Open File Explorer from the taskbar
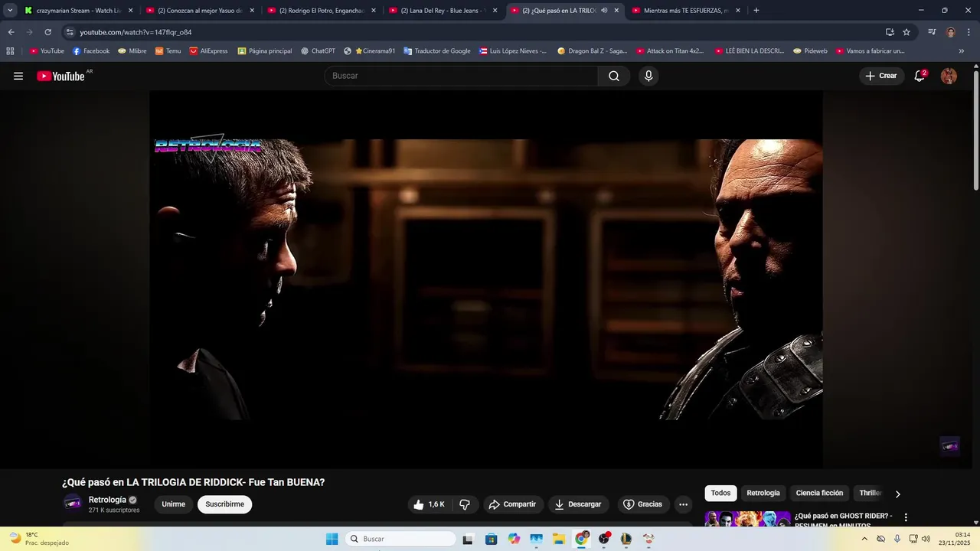The height and width of the screenshot is (551, 980). tap(559, 539)
